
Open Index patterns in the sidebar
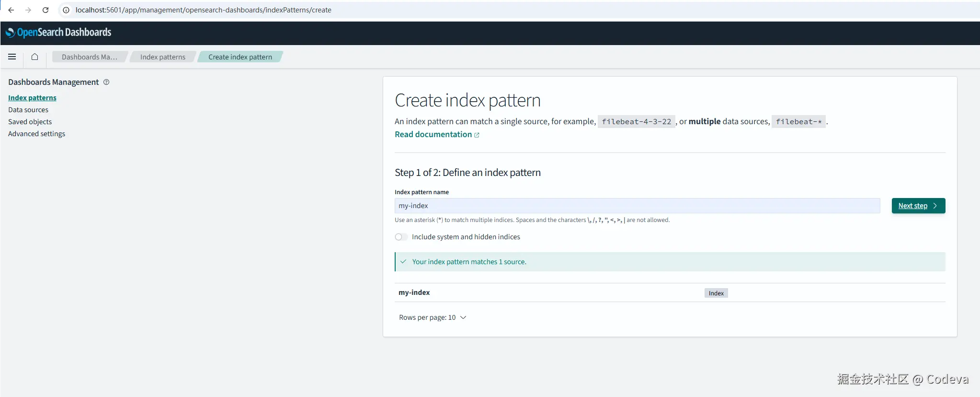[x=32, y=98]
